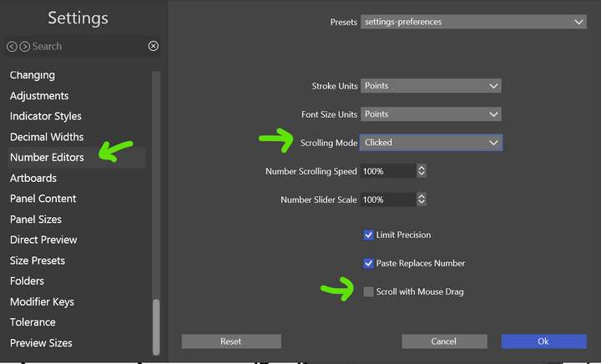601x364 pixels.
Task: Uncheck Paste Replaces Number
Action: coord(368,263)
